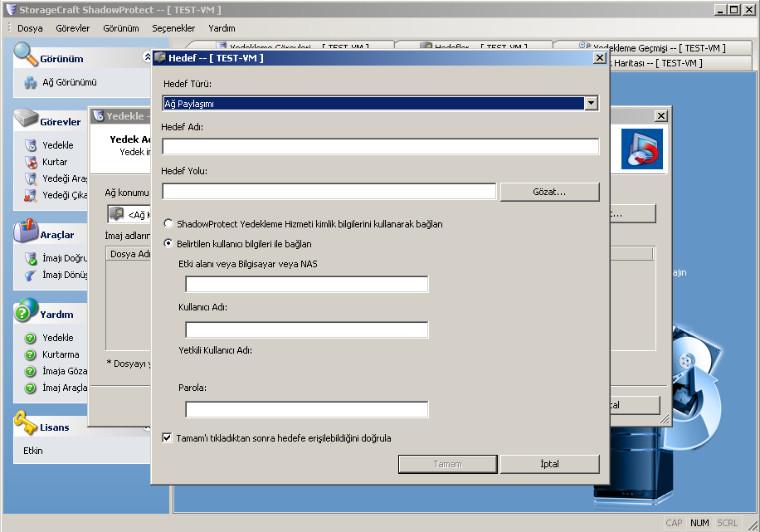Switch to the Haritası tab behind the dialog

[x=680, y=63]
